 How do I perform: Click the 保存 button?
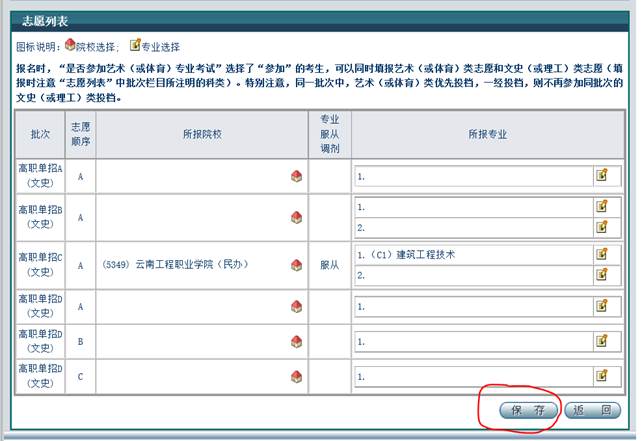[527, 410]
